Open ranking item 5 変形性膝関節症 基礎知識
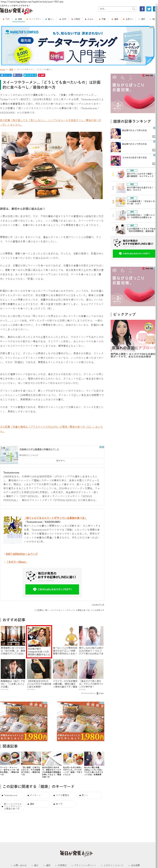This screenshot has width=158, height=868. click(133, 229)
